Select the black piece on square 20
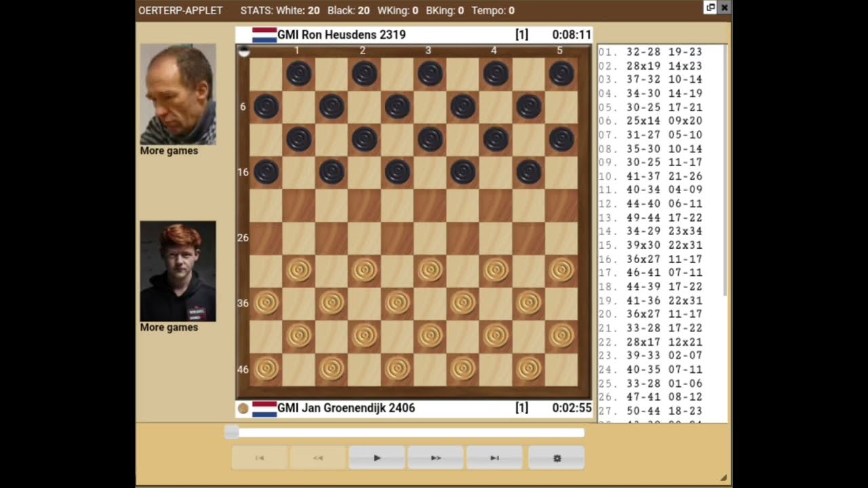The image size is (868, 488). (529, 172)
